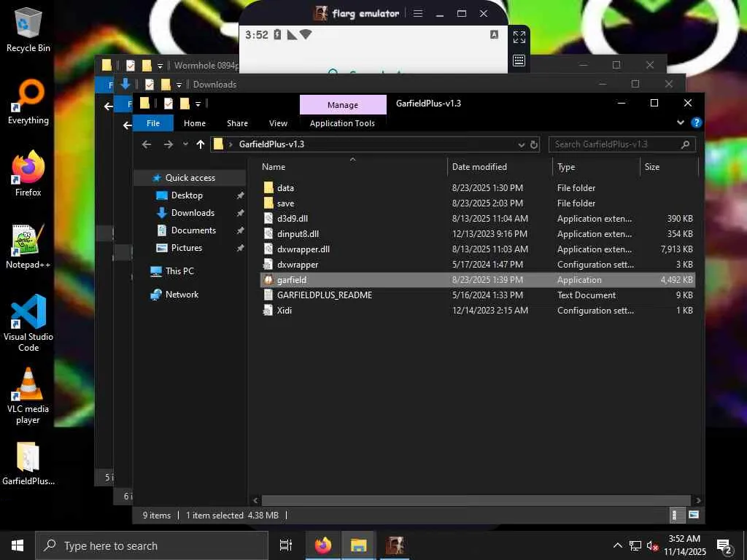
Task: Open Customize Quick Access Toolbar dropdown in GarfieldPlus-v1.3
Action: [198, 104]
